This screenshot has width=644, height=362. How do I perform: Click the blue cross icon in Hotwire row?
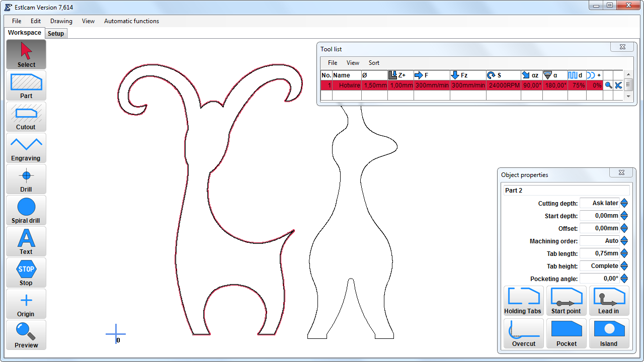618,85
